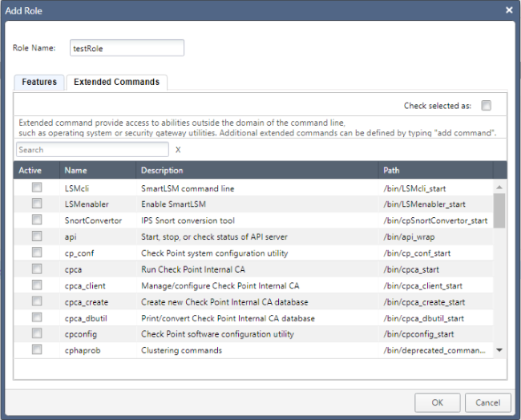Viewport: 521px width, 420px height.
Task: Click the Cancel button
Action: (x=488, y=402)
